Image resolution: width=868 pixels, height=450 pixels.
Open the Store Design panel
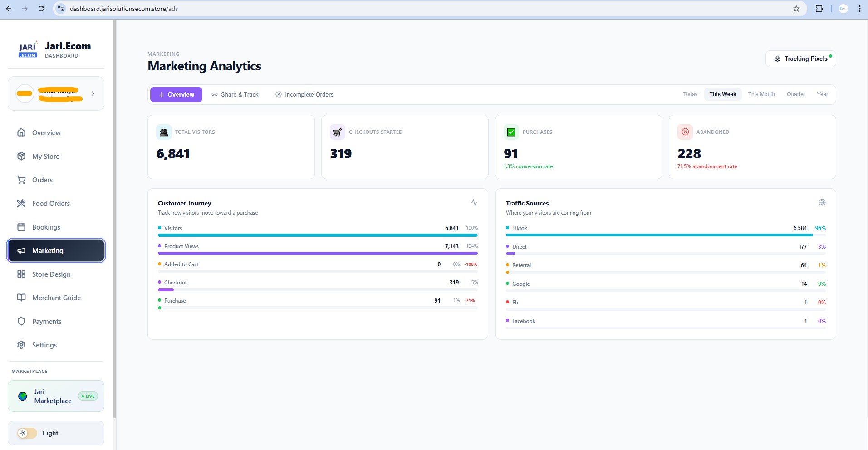(51, 274)
